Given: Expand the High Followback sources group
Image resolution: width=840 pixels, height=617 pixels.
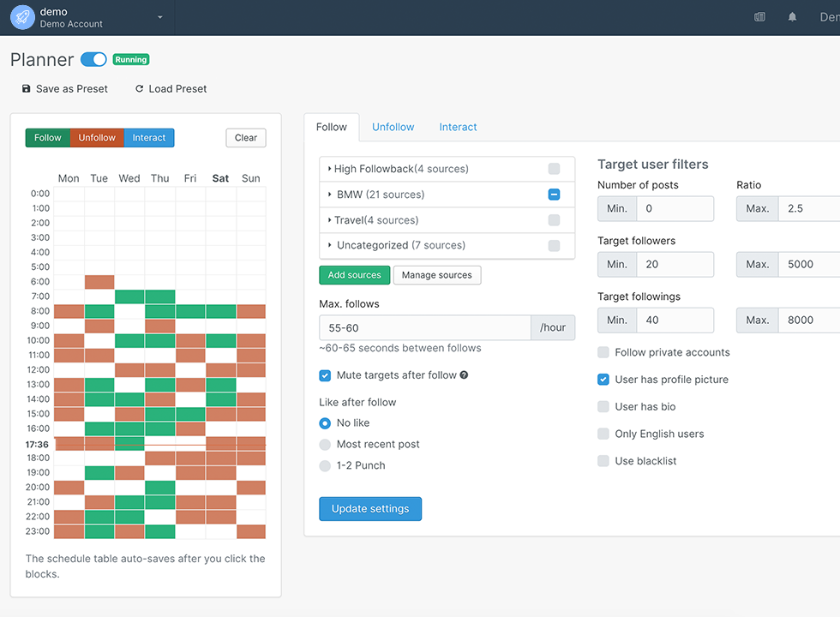Looking at the screenshot, I should point(329,169).
